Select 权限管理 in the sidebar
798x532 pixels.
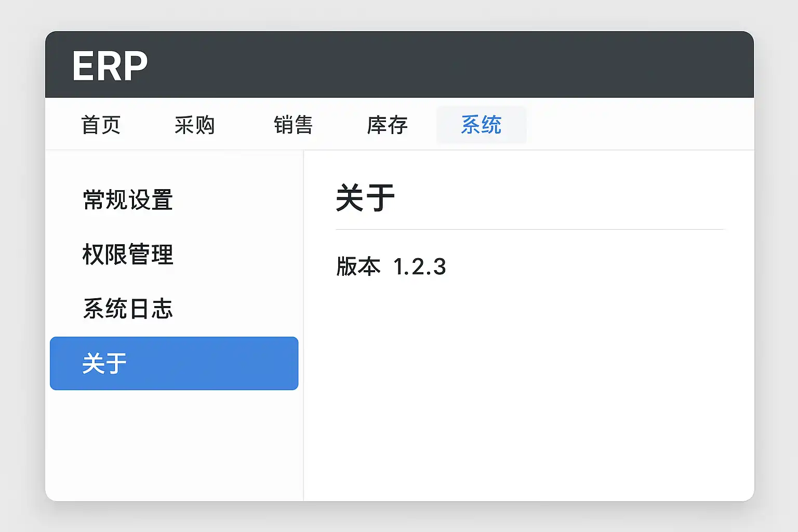click(128, 255)
